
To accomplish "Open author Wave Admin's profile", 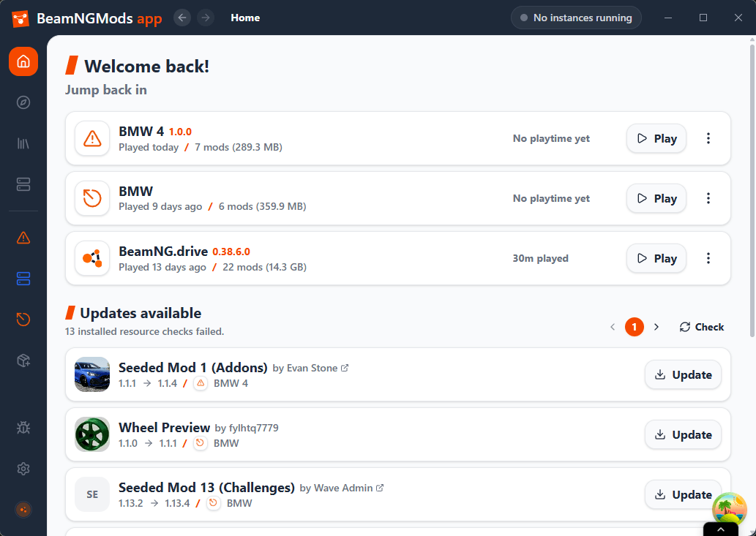I will tap(343, 488).
